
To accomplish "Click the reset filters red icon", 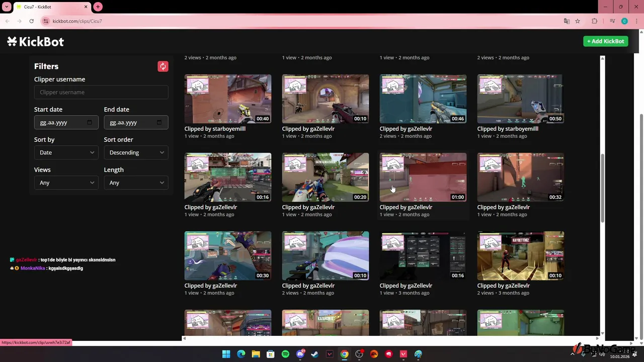I will point(163,66).
